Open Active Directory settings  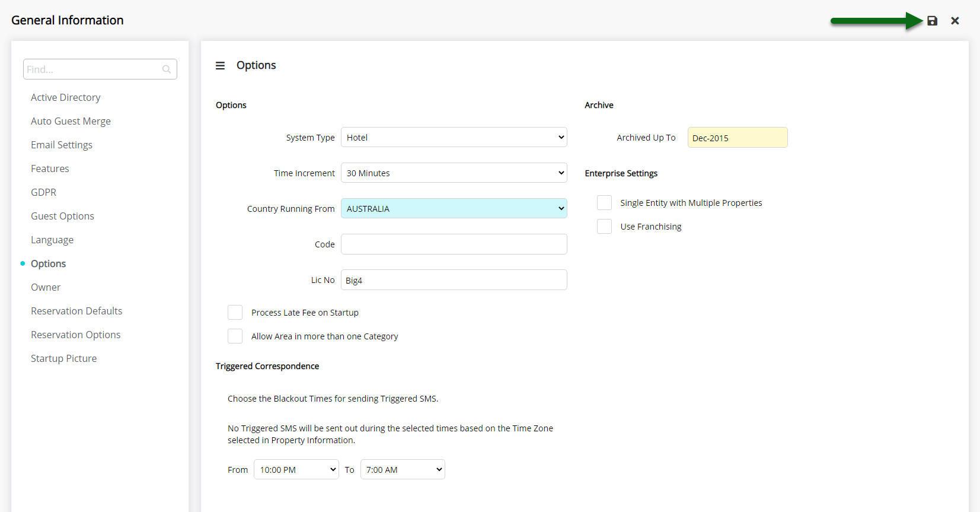click(x=65, y=97)
